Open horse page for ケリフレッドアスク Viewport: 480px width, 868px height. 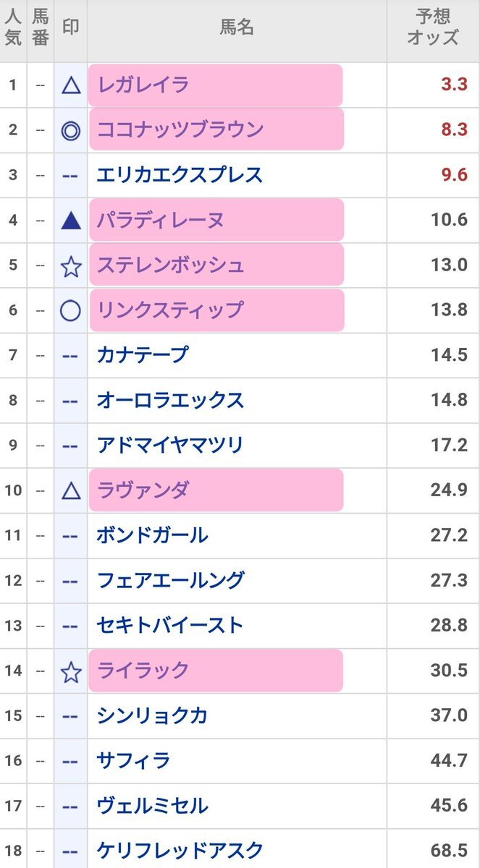click(x=180, y=850)
